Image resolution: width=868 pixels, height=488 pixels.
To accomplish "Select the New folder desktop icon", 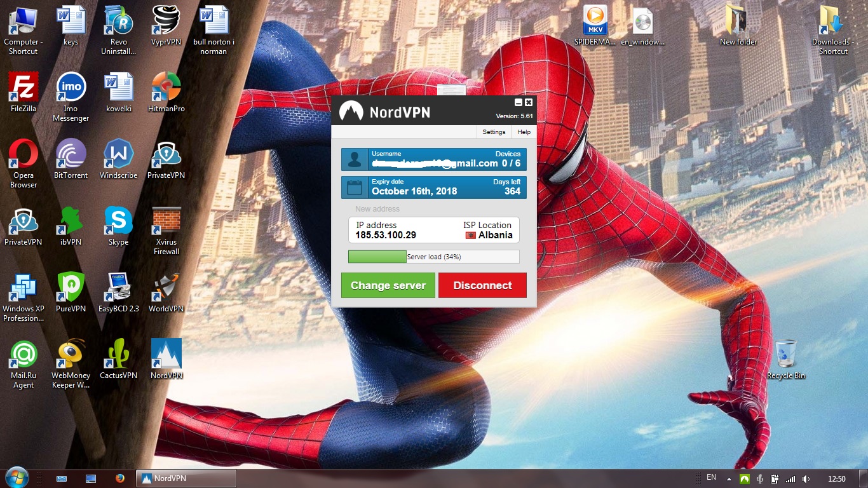I will [x=738, y=27].
